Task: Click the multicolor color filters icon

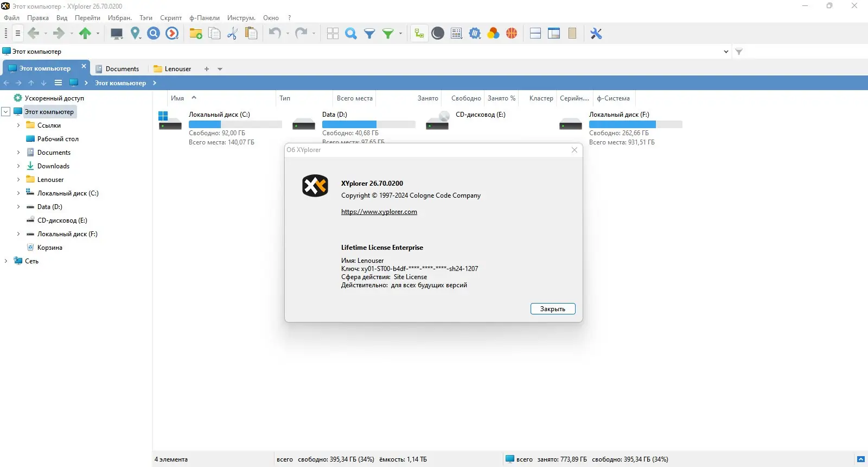Action: click(493, 34)
